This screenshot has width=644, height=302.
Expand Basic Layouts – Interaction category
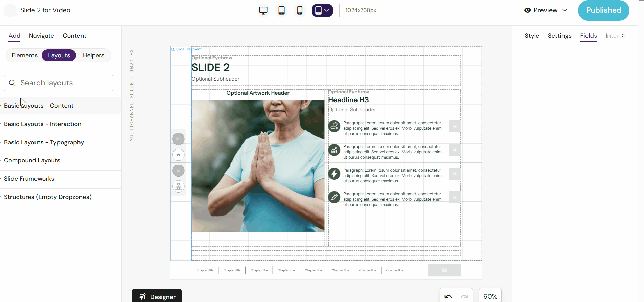(43, 124)
